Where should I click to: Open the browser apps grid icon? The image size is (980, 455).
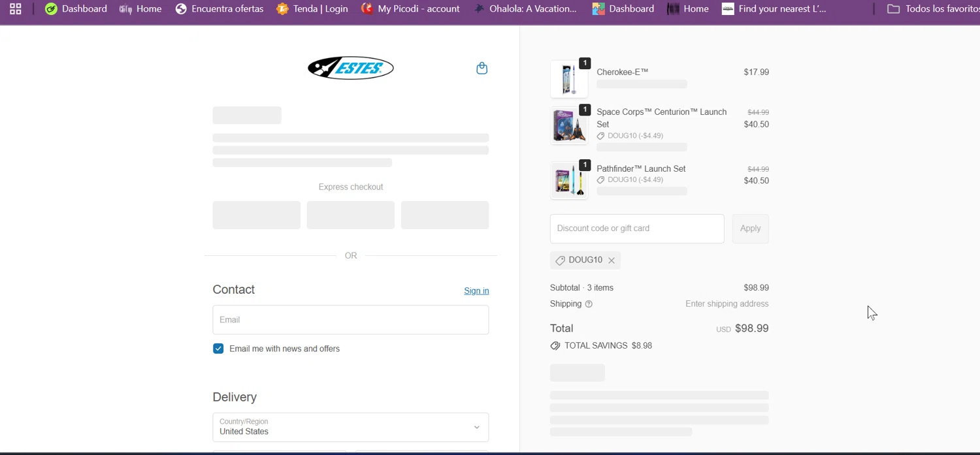click(15, 9)
